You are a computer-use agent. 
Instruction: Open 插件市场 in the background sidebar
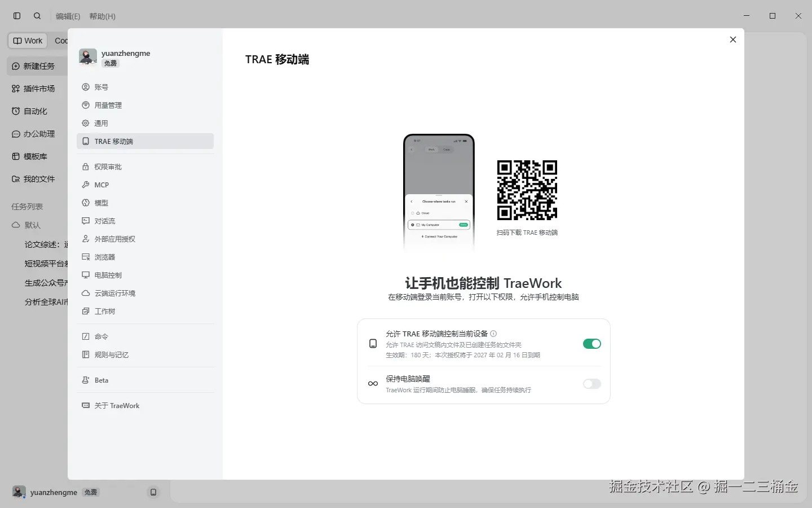coord(37,89)
